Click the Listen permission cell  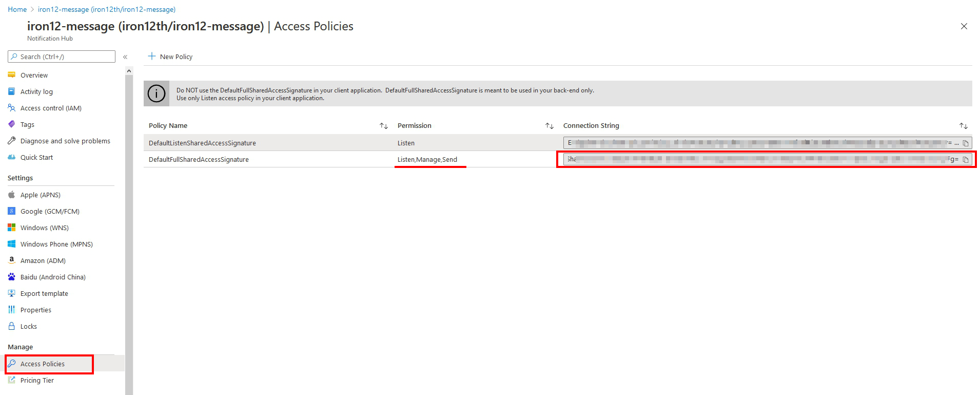coord(406,143)
